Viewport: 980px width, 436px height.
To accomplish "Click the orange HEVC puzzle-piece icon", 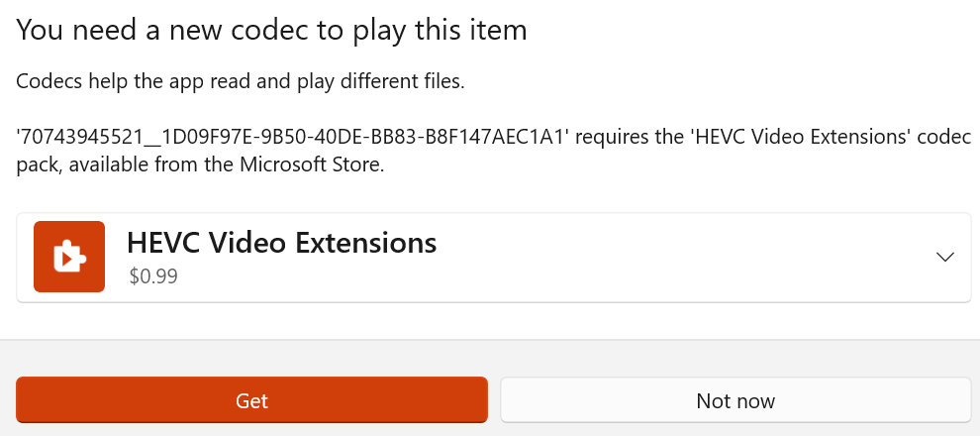I will click(x=69, y=257).
